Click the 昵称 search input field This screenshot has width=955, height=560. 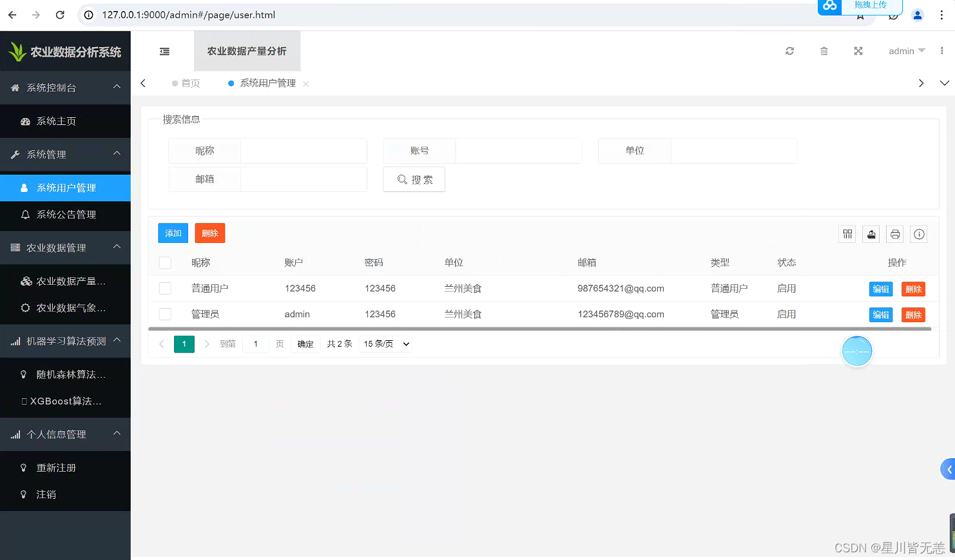pyautogui.click(x=303, y=150)
